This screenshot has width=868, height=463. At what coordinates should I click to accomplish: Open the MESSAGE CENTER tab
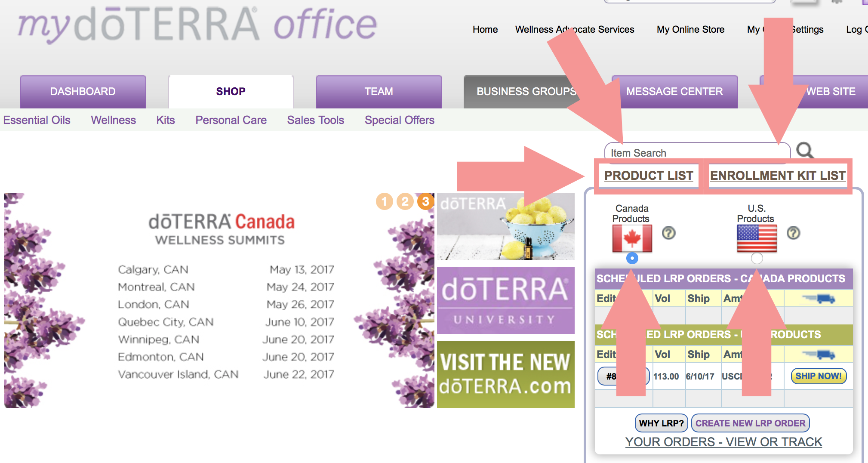[x=674, y=91]
